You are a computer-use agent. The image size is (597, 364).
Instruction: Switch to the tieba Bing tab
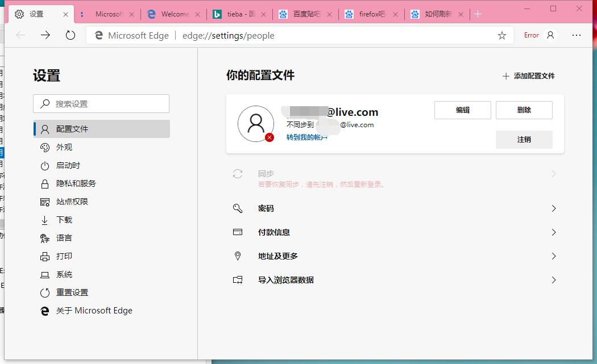(x=241, y=14)
